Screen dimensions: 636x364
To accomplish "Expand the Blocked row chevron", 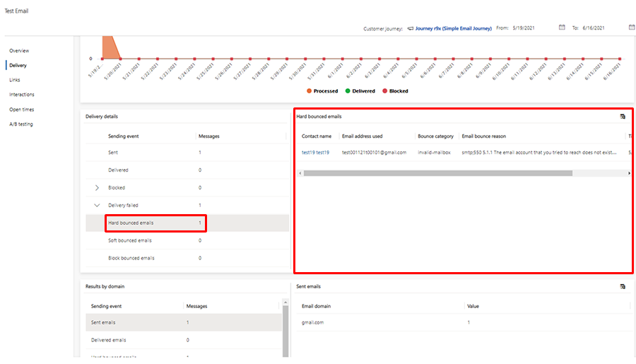I will point(97,187).
